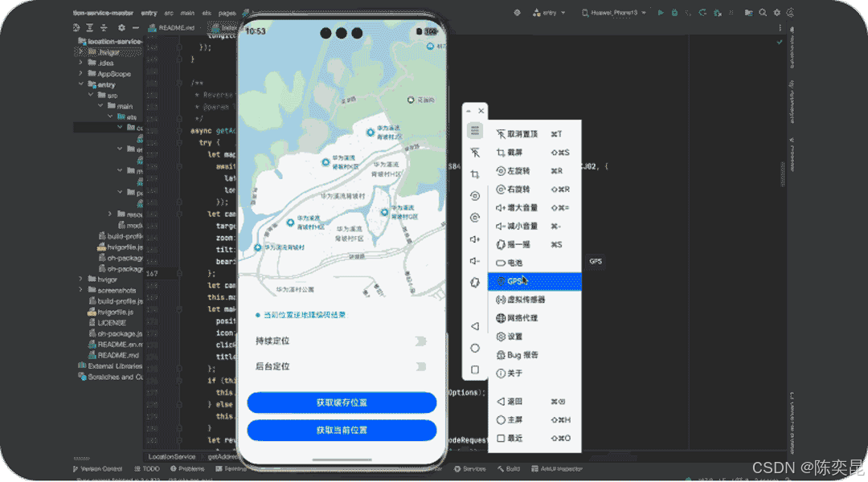Collapse the ets folder
Viewport: 868px width, 482px height.
[x=110, y=116]
